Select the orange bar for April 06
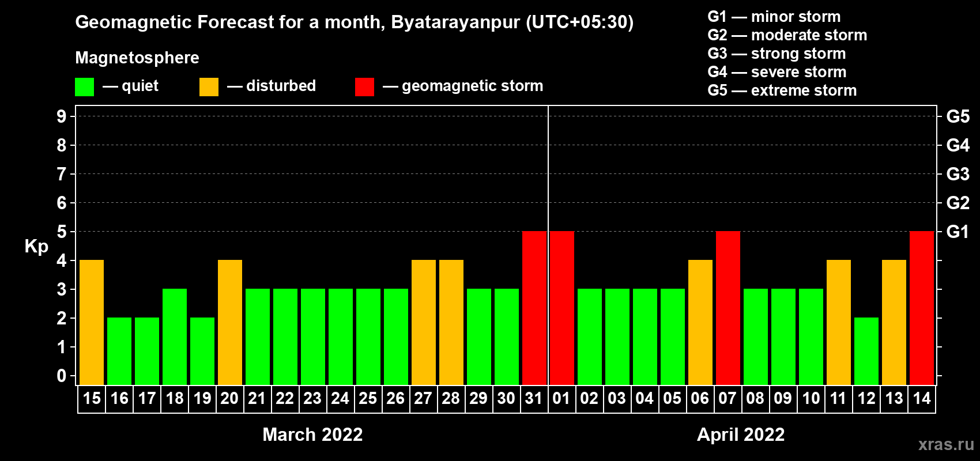The image size is (980, 461). [x=700, y=322]
